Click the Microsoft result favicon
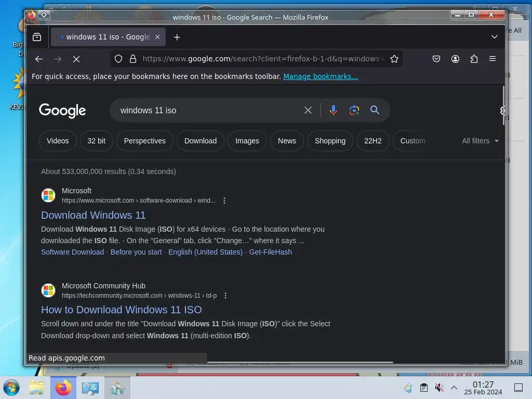 tap(48, 195)
